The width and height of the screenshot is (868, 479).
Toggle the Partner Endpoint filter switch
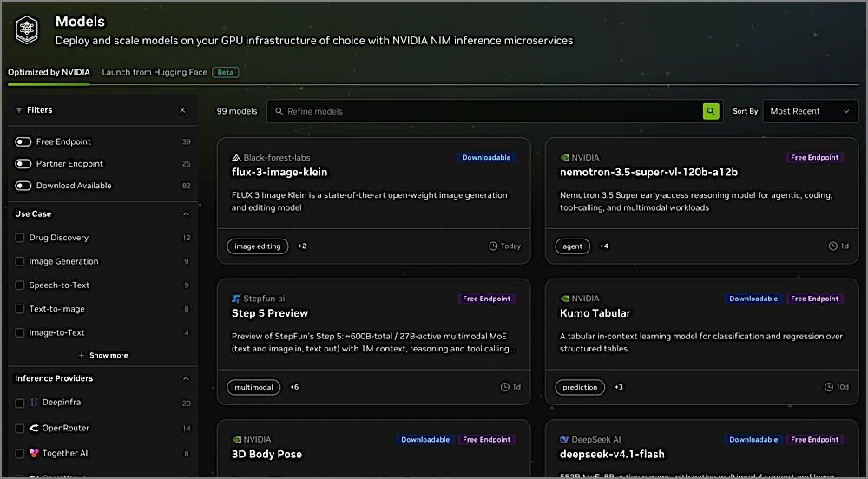click(x=23, y=164)
